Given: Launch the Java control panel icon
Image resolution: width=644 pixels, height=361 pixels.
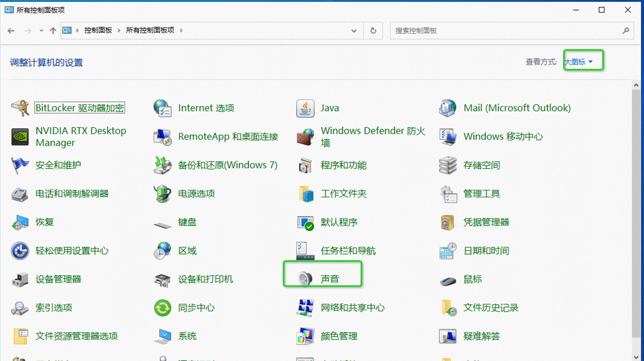Looking at the screenshot, I should [x=305, y=108].
